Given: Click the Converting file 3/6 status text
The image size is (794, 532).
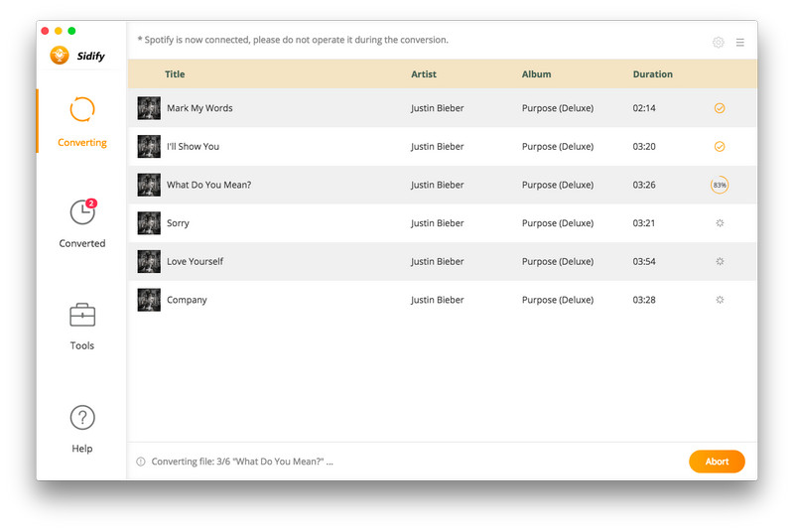Looking at the screenshot, I should click(x=242, y=462).
